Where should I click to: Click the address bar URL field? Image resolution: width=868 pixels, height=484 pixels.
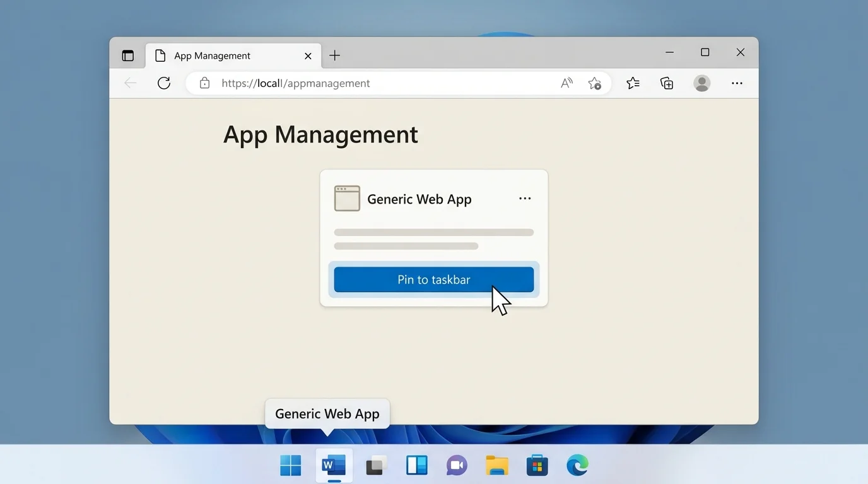click(x=398, y=83)
